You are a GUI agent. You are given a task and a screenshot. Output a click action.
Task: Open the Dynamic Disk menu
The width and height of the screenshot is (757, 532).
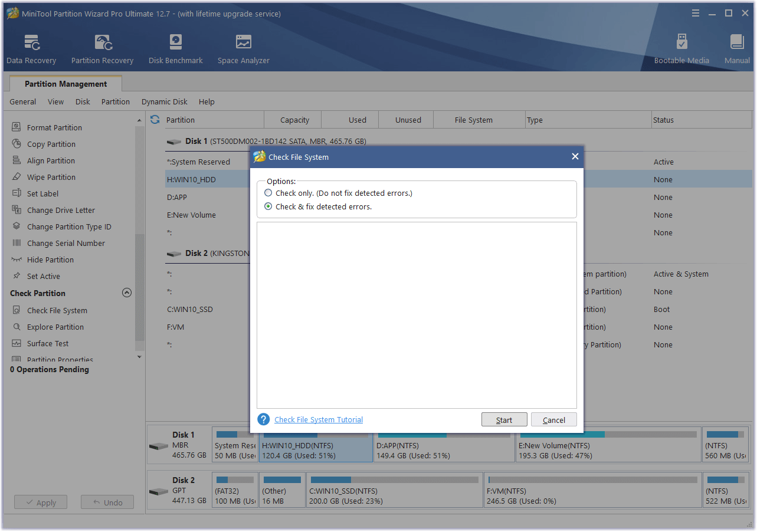[x=165, y=101]
